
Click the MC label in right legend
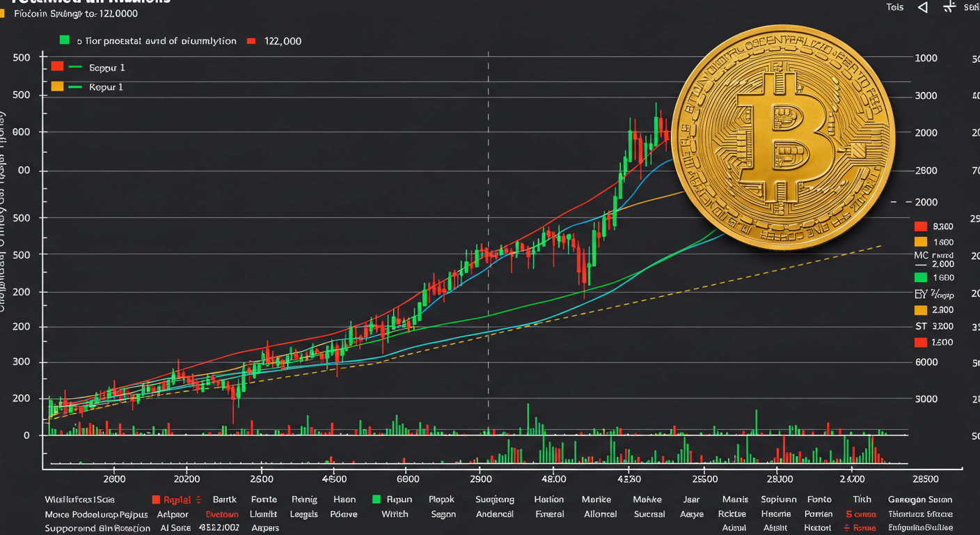(921, 256)
